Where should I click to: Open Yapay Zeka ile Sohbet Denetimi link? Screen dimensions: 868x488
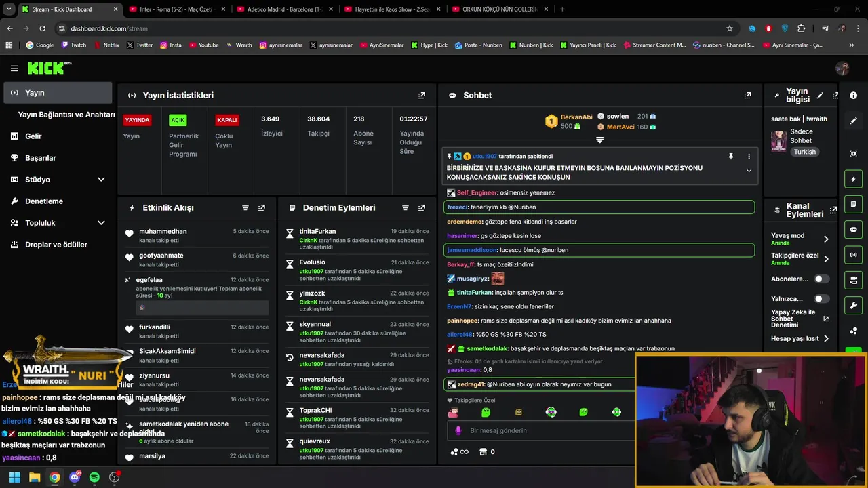(800, 319)
